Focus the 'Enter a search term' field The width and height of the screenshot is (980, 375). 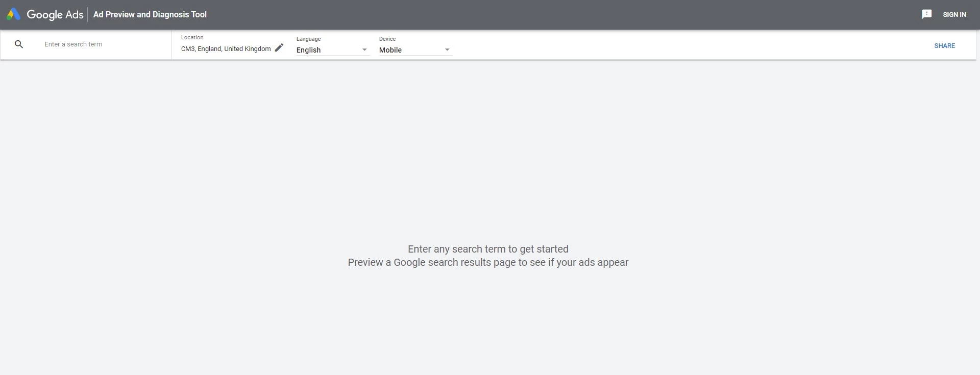[x=102, y=44]
